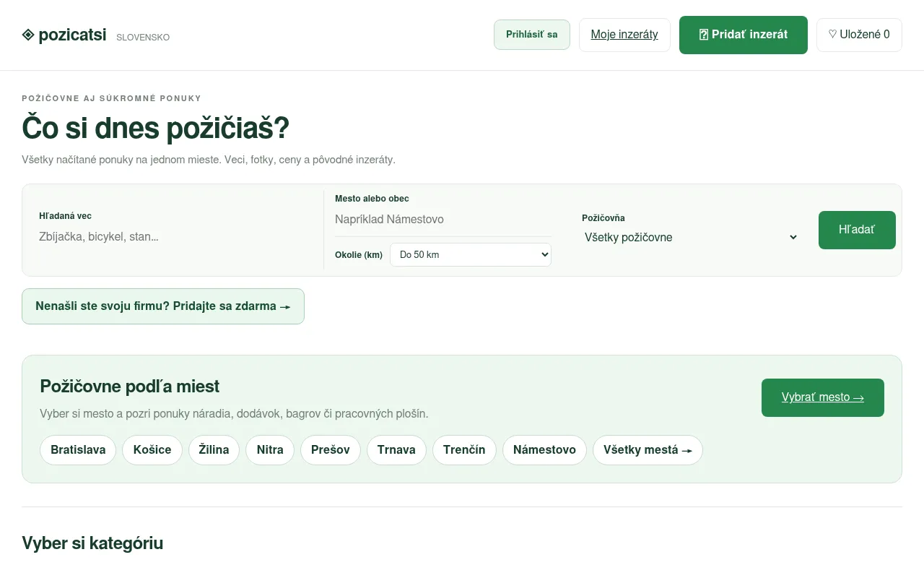Image resolution: width=924 pixels, height=578 pixels.
Task: Pick the Nitra city chip
Action: click(270, 450)
